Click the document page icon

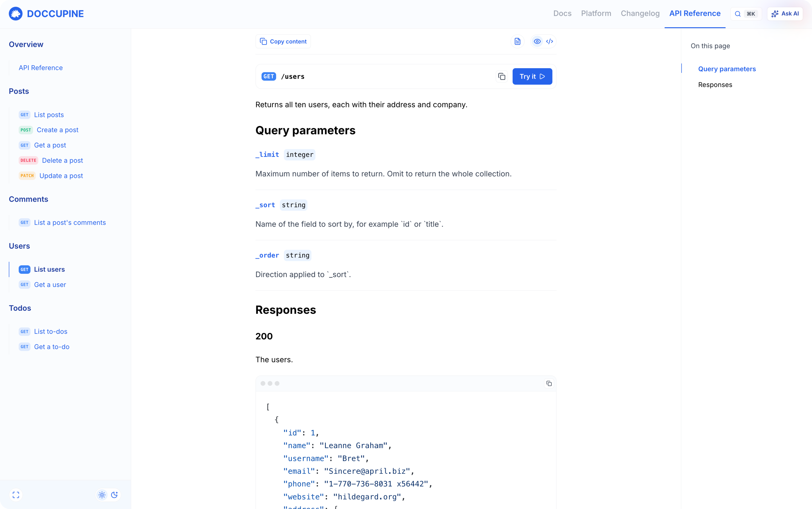517,41
